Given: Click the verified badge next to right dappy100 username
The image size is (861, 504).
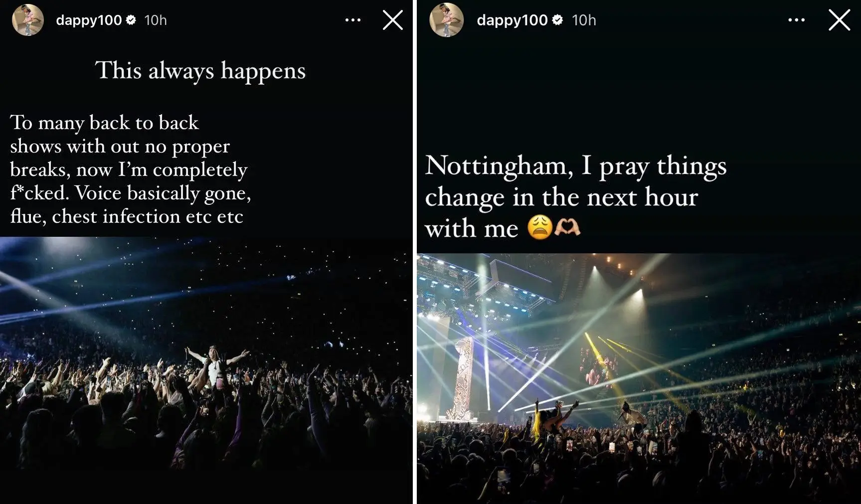Looking at the screenshot, I should point(558,20).
